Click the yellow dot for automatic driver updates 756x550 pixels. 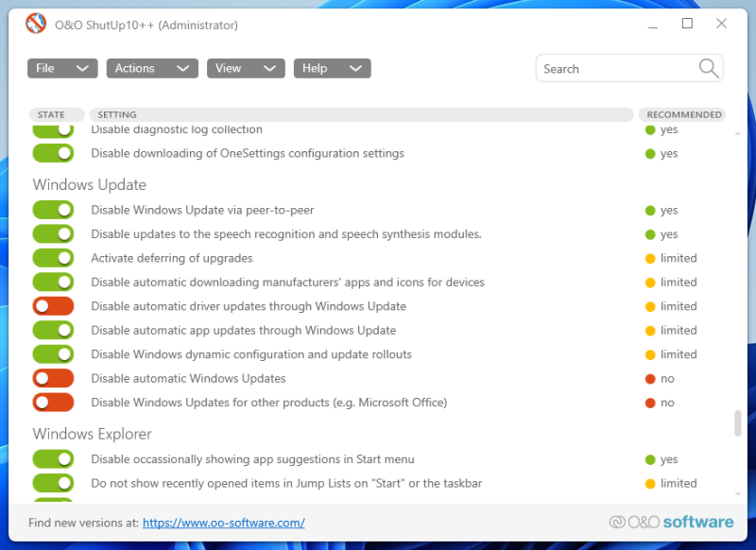(x=650, y=306)
